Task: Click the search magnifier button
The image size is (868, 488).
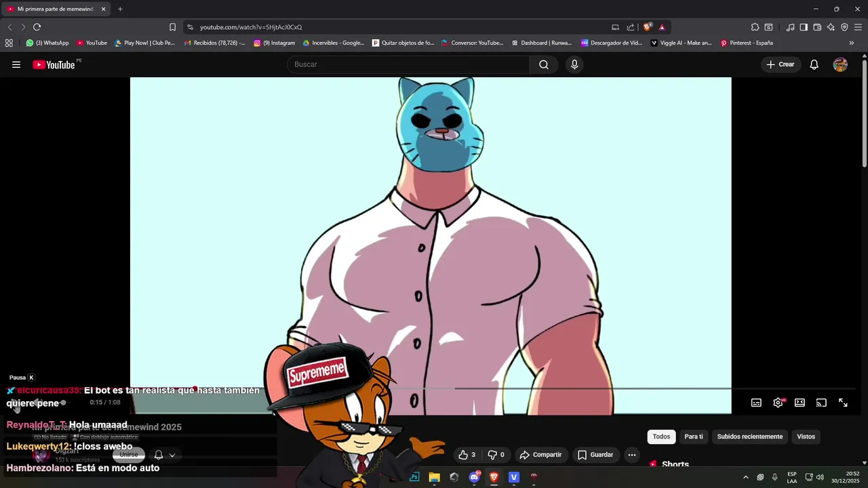Action: pos(544,64)
